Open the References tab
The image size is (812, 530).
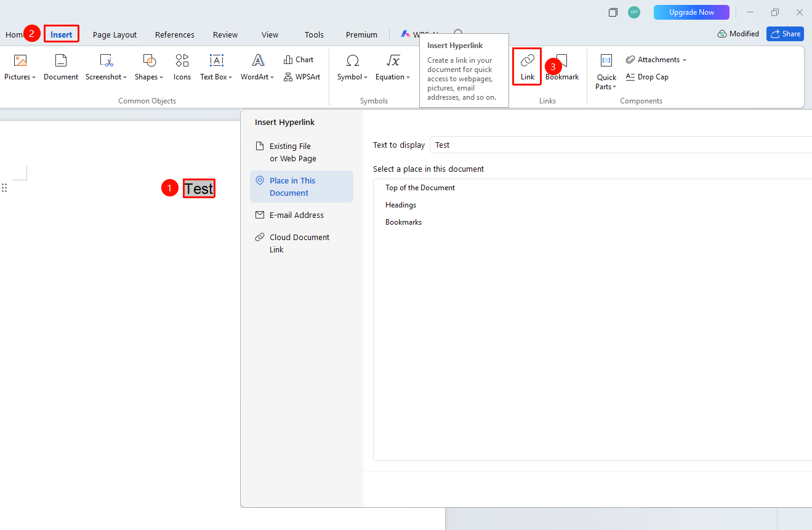175,34
